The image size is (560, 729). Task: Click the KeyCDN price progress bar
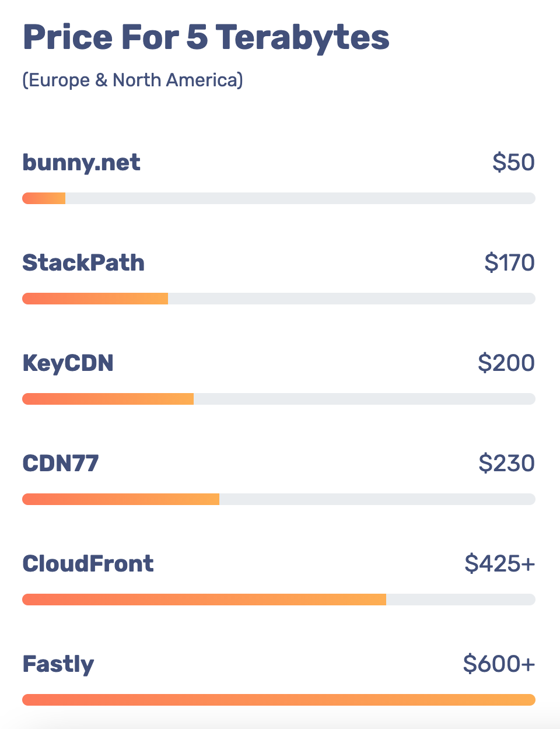coord(278,399)
